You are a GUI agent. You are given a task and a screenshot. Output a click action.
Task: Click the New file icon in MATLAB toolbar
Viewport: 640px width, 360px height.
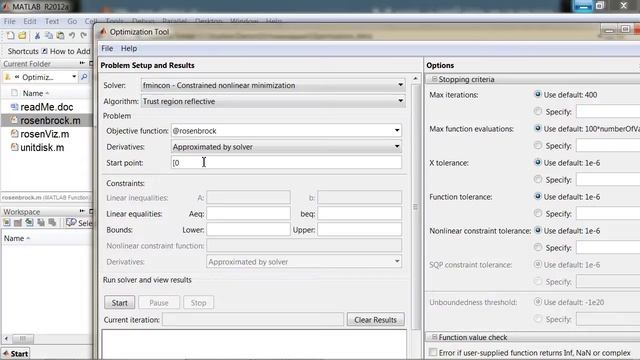click(x=10, y=36)
